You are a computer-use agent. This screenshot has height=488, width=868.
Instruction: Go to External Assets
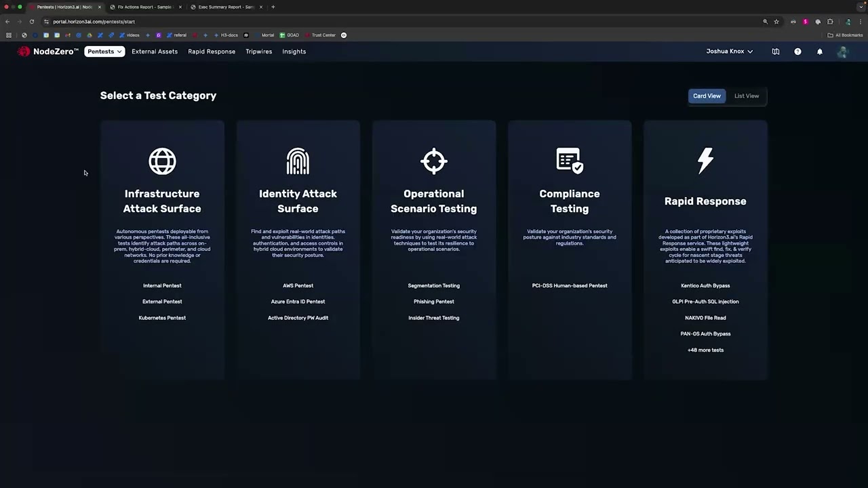click(x=155, y=52)
